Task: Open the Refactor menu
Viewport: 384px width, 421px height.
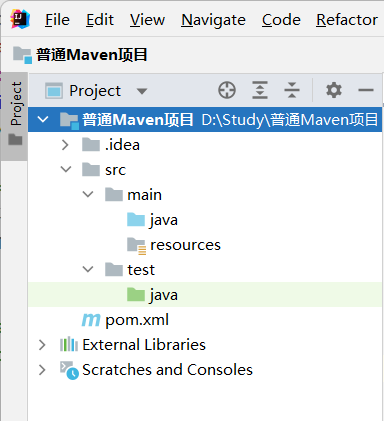Action: [x=347, y=20]
